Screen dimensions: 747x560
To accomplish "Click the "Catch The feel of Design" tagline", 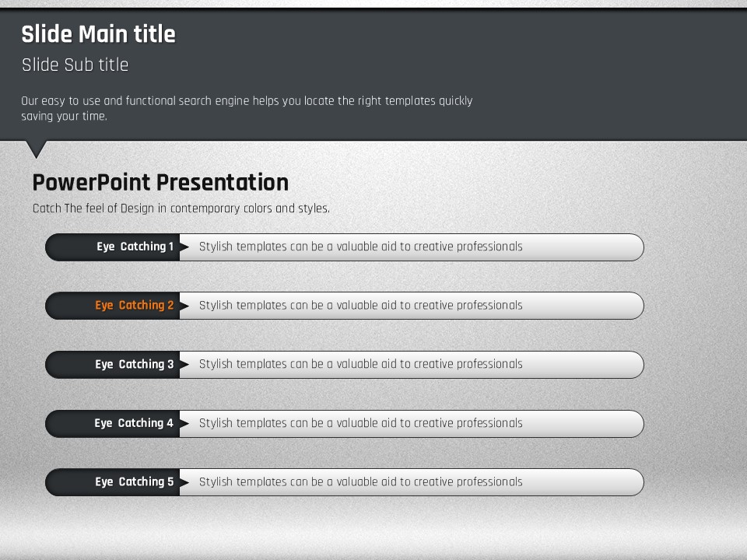I will tap(181, 208).
